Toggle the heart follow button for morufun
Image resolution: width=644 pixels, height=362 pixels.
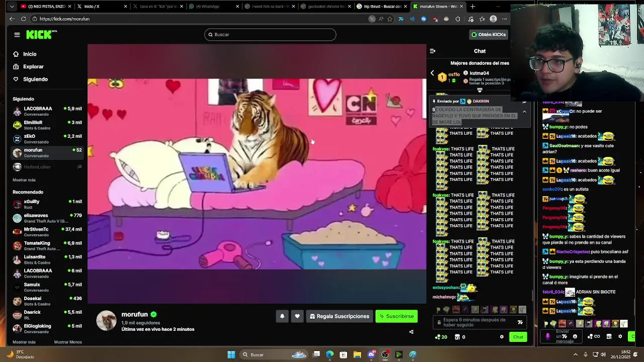point(297,316)
